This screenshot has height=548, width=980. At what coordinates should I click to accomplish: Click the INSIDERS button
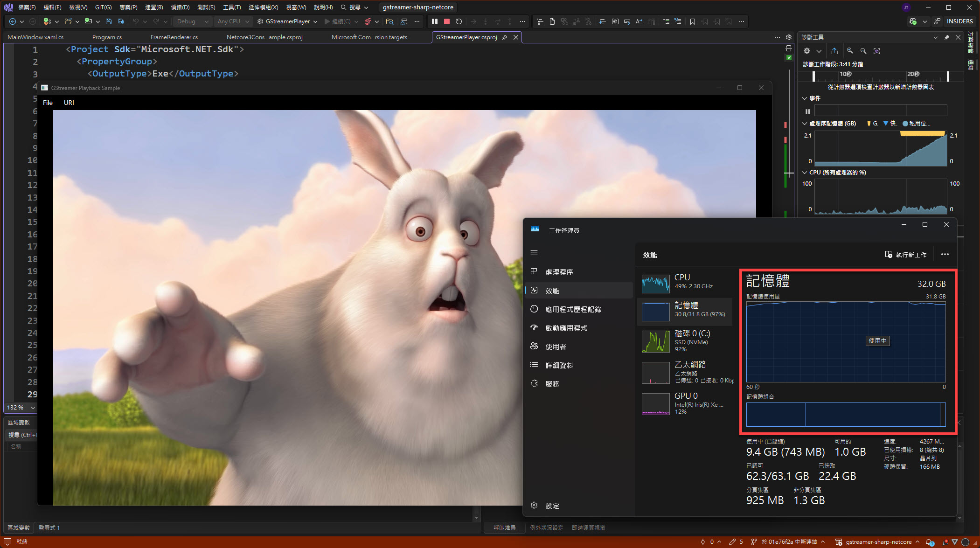[x=959, y=21]
